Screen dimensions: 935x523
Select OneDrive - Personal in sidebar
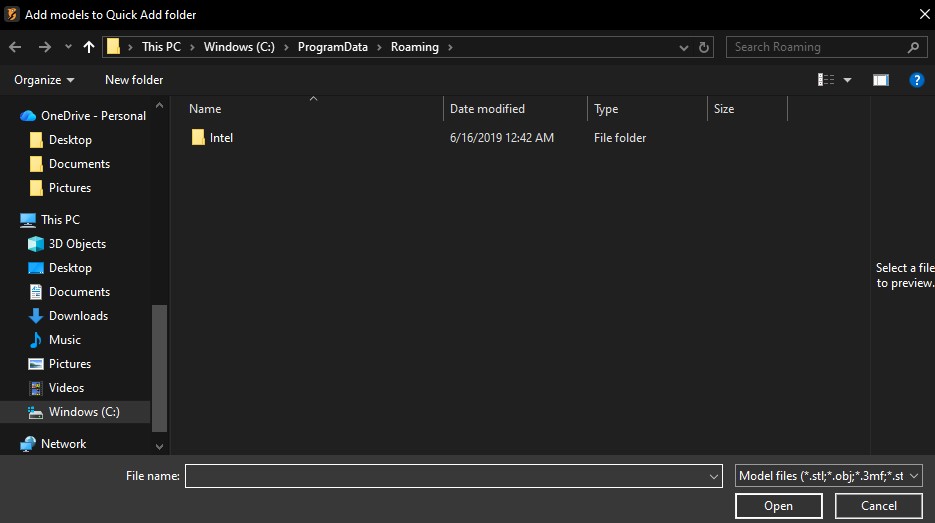pyautogui.click(x=93, y=116)
